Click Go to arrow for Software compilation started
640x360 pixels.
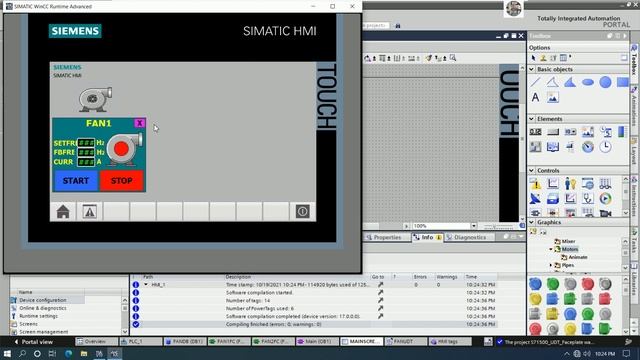pos(380,292)
